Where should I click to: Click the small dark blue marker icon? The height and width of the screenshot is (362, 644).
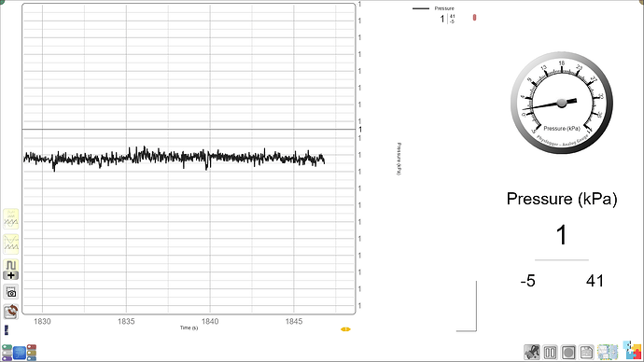[7, 330]
